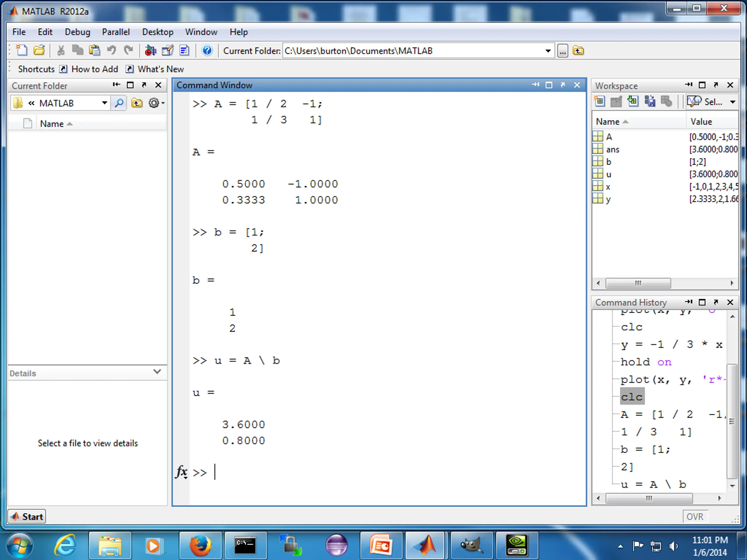Click the Cut scissors icon

tap(61, 51)
